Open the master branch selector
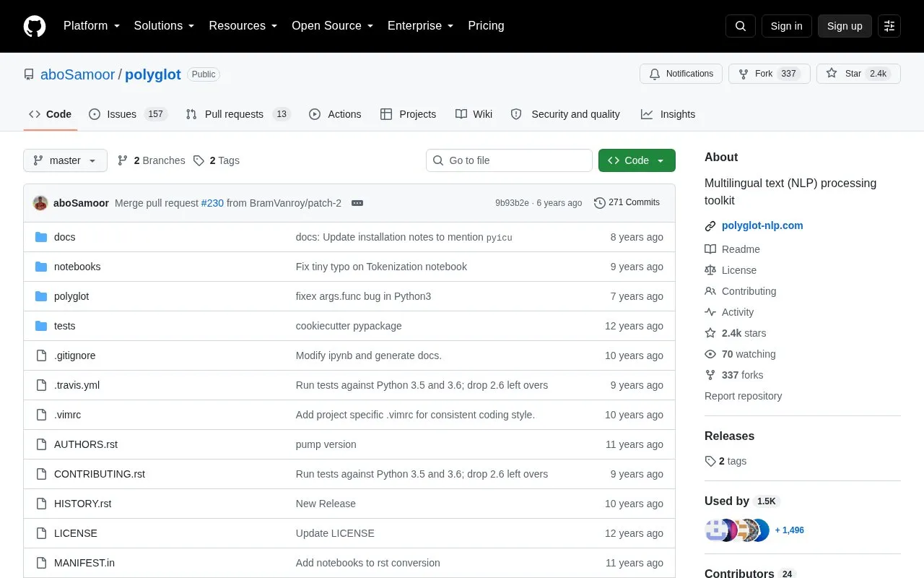 click(65, 160)
